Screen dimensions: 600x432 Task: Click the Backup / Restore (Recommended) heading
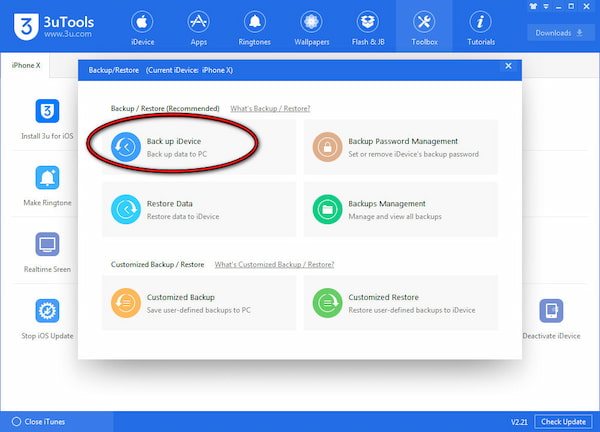pyautogui.click(x=165, y=109)
